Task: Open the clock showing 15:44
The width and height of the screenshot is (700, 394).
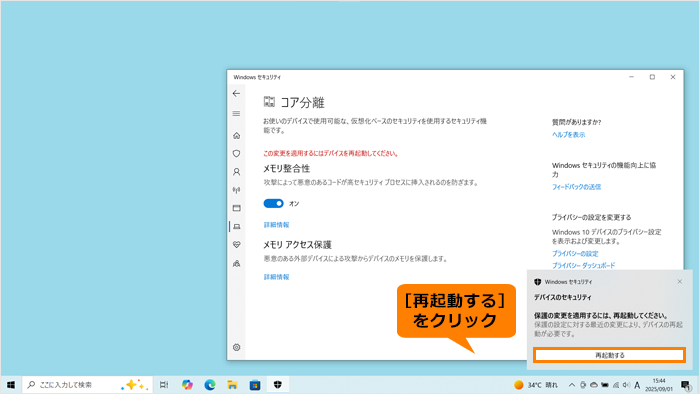Action: click(659, 385)
